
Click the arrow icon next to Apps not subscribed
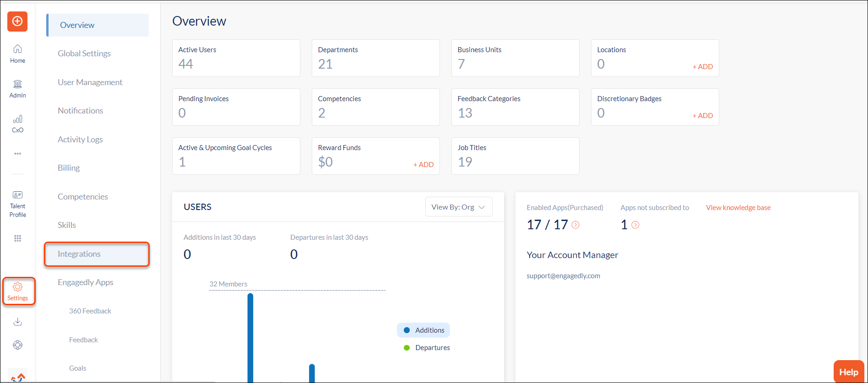[x=635, y=225]
